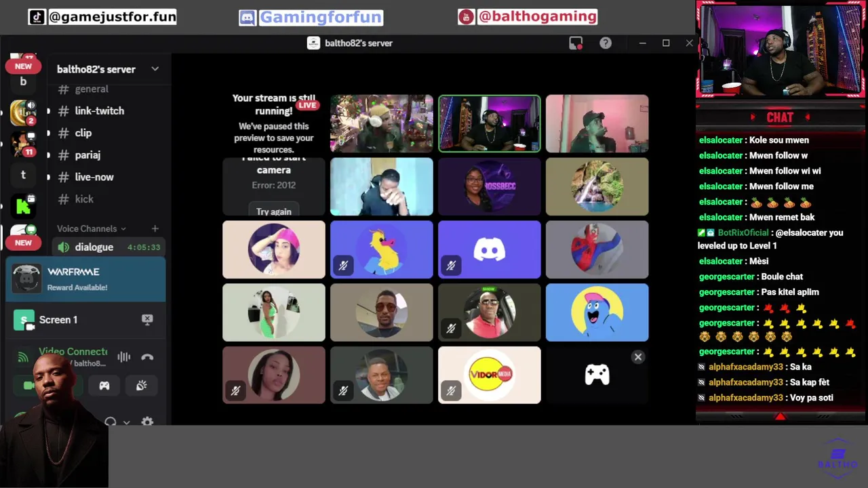The width and height of the screenshot is (868, 488).
Task: Open the baltho82's server header dropdown
Action: [x=108, y=69]
